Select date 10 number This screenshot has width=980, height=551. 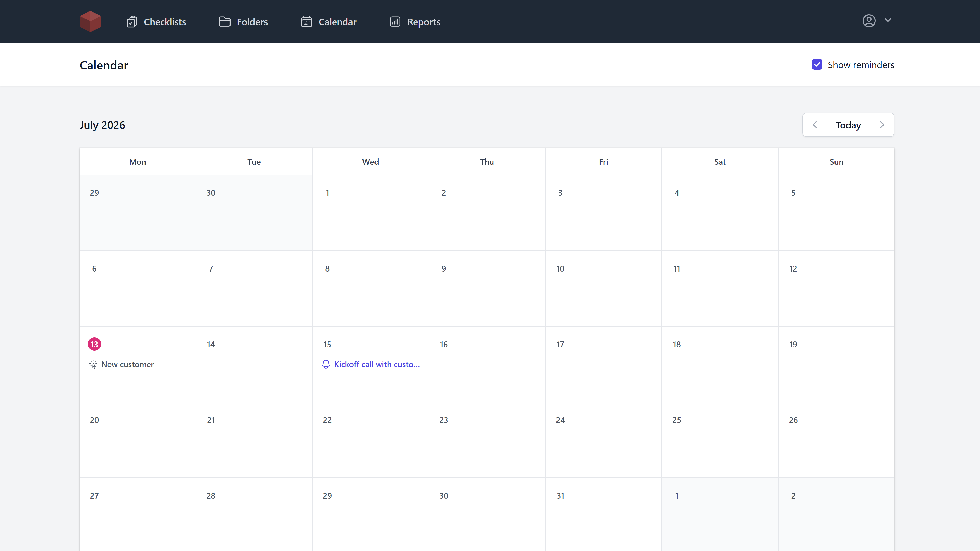560,269
